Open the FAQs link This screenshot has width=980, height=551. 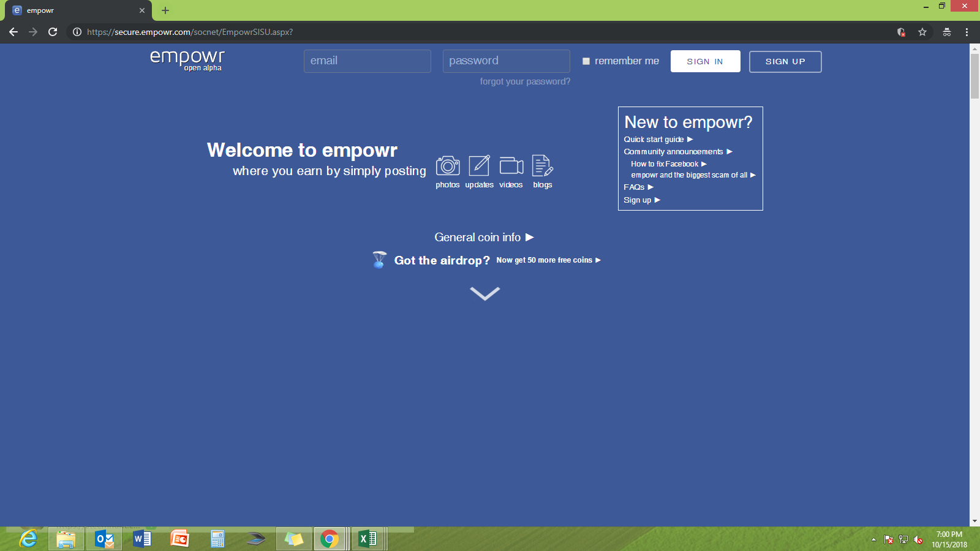click(639, 187)
